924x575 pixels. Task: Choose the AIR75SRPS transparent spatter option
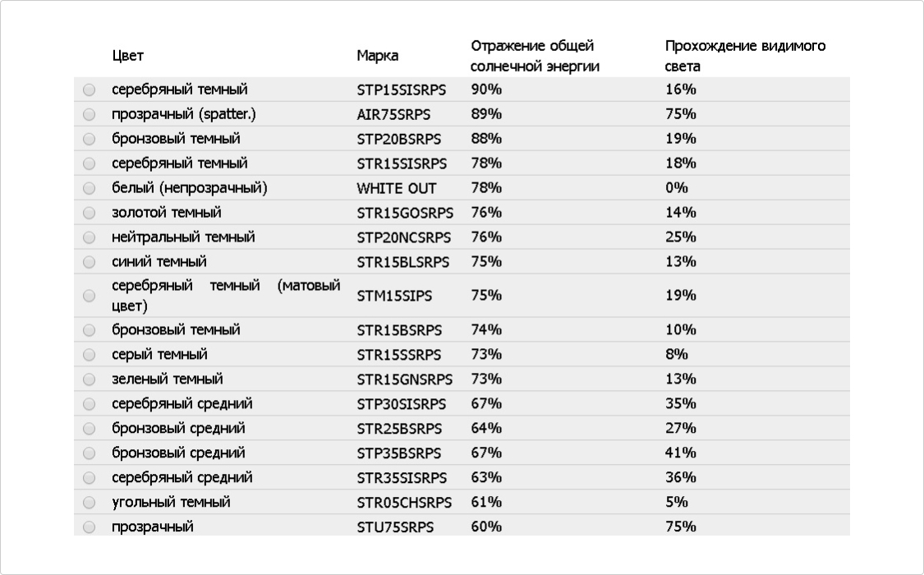pos(89,115)
